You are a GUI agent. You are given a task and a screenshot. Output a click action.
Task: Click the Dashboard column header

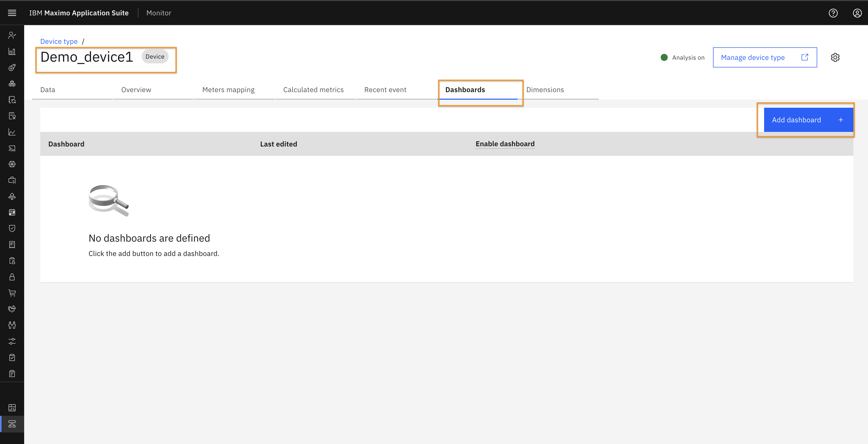click(66, 144)
